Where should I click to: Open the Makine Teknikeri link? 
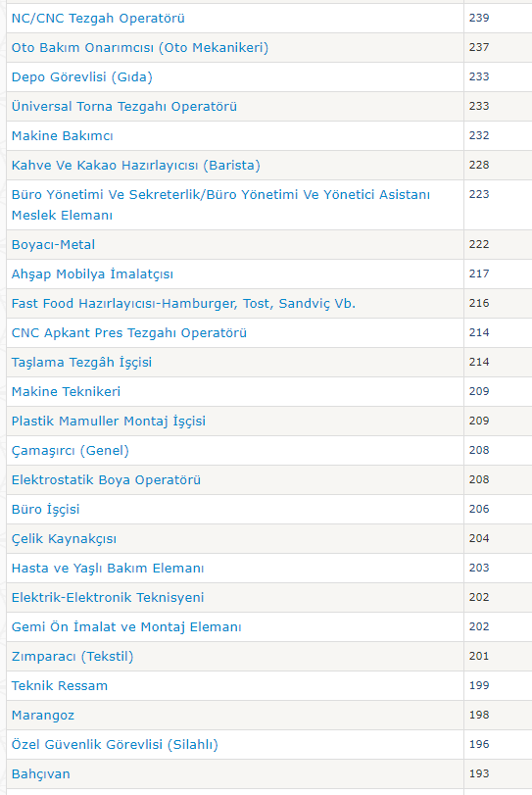pyautogui.click(x=66, y=392)
